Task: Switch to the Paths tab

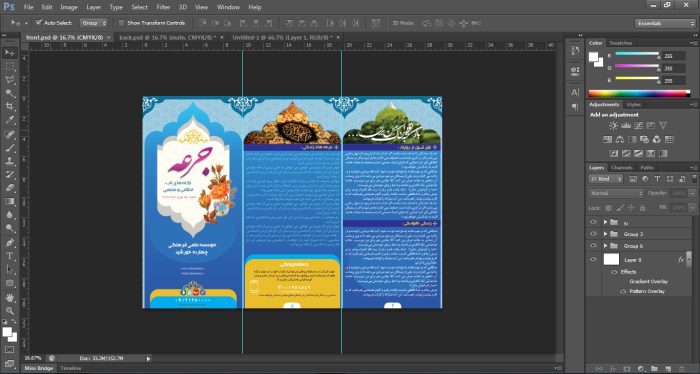Action: [647, 168]
